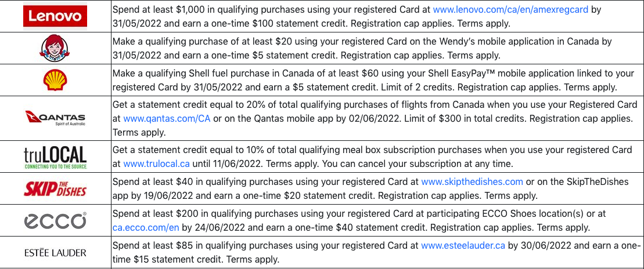Open the www.qantas.com/CA link
The width and height of the screenshot is (644, 269).
point(167,119)
